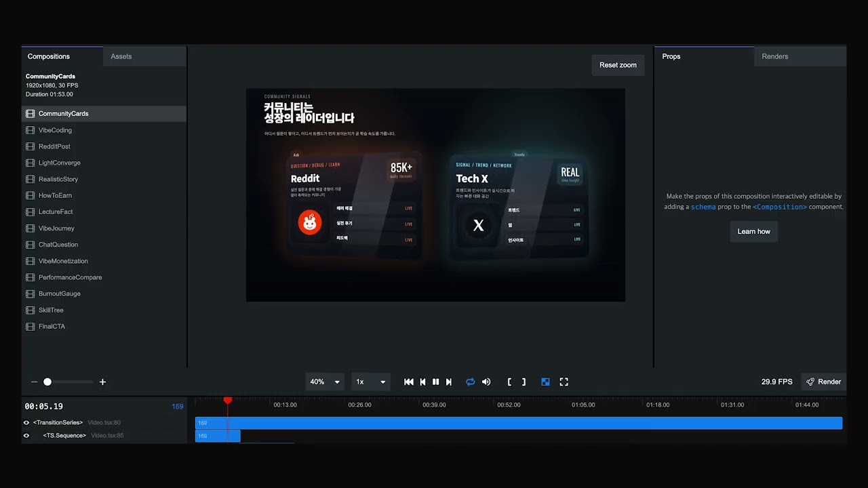
Task: Click the film icon beside HowToEarn
Action: [31, 195]
